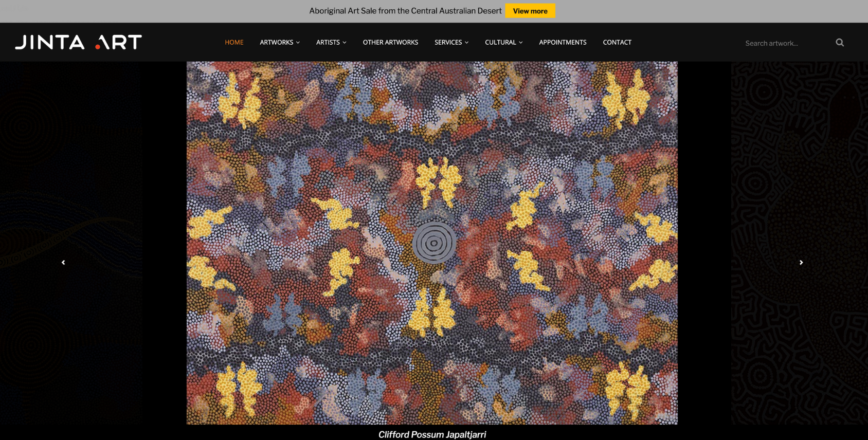Click the featured dot painting image
The image size is (868, 440).
[x=432, y=243]
